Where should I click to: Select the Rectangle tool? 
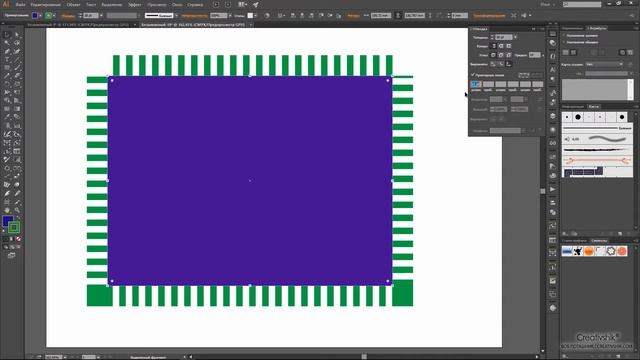pyautogui.click(x=7, y=68)
